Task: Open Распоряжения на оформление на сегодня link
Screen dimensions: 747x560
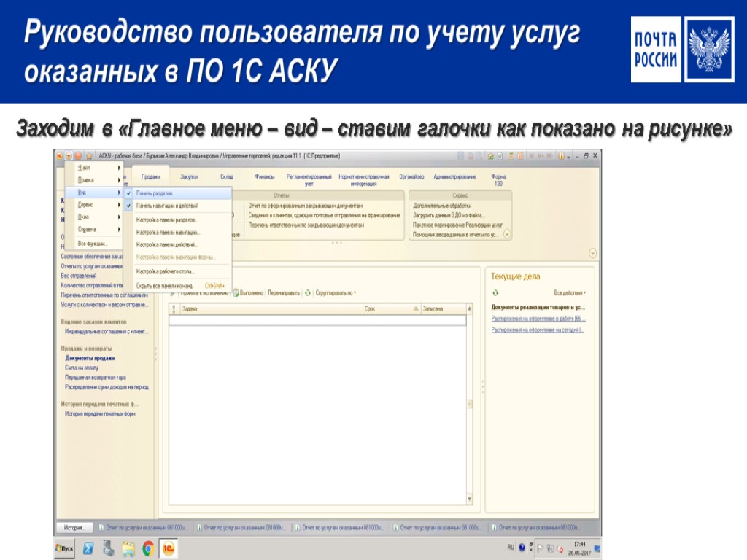Action: pyautogui.click(x=538, y=330)
